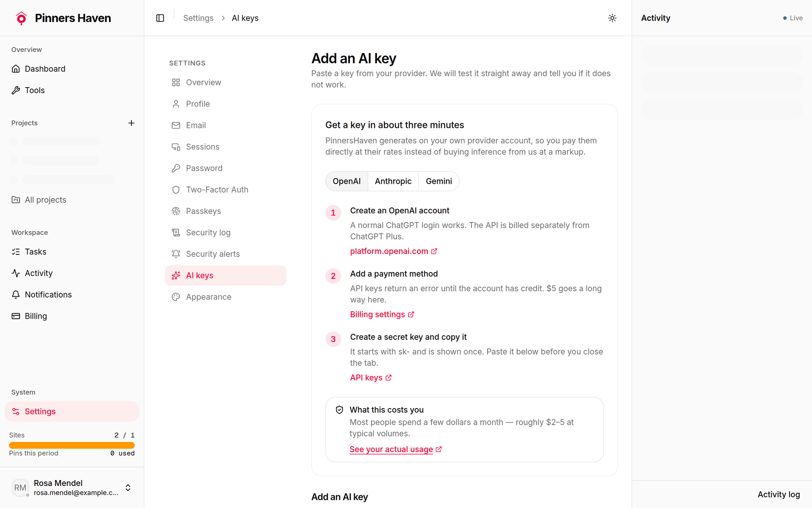Follow the See your actual usage link
The height and width of the screenshot is (508, 812).
(395, 450)
